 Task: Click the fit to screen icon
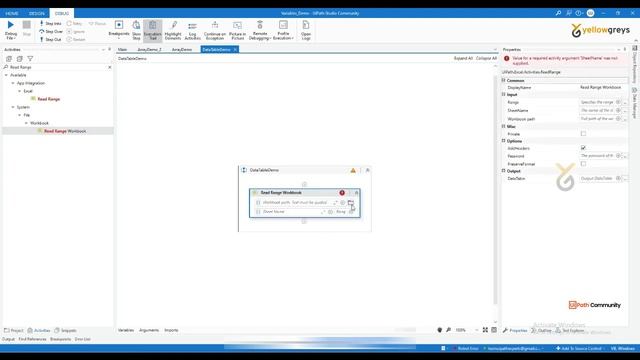[x=485, y=330]
